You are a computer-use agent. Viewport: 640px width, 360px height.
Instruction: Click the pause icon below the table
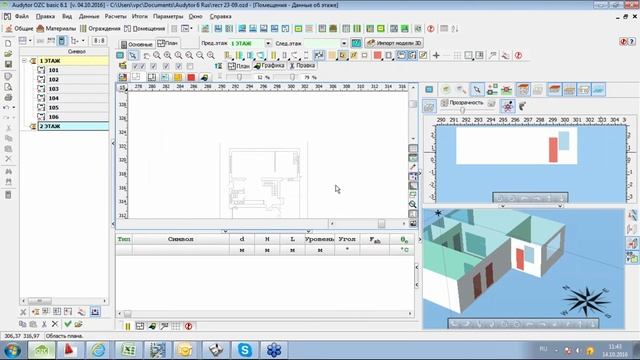(x=128, y=326)
